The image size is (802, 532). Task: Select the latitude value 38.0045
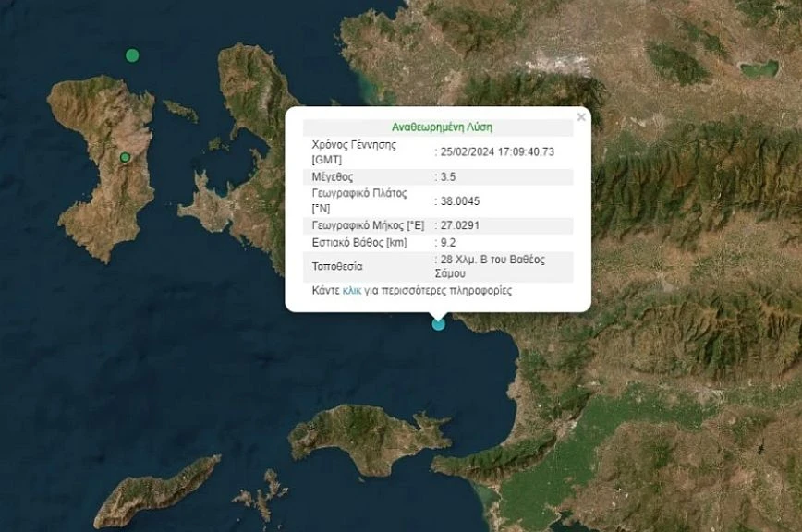pos(461,200)
